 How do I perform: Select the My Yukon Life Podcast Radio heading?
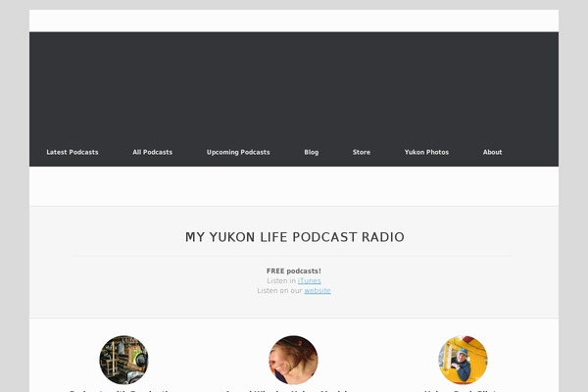click(x=295, y=237)
